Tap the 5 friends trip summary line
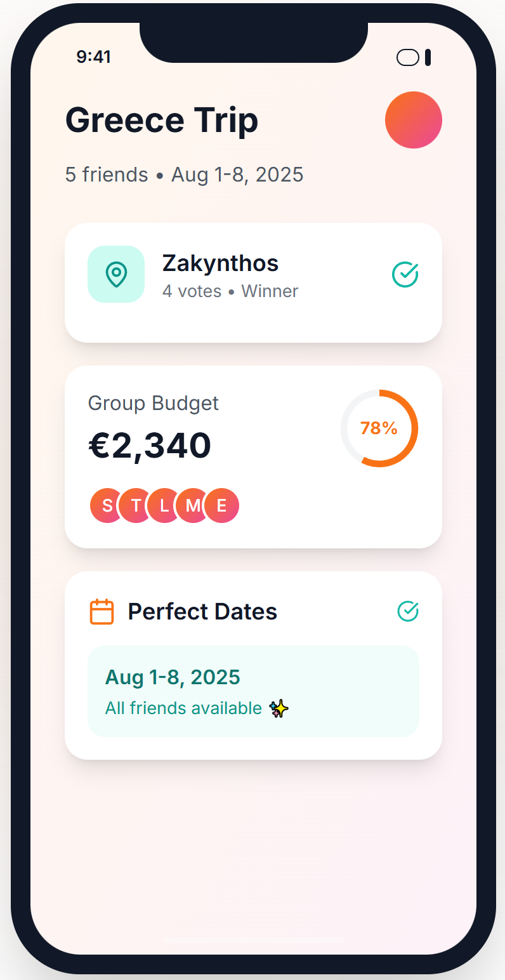The height and width of the screenshot is (980, 505). (183, 174)
